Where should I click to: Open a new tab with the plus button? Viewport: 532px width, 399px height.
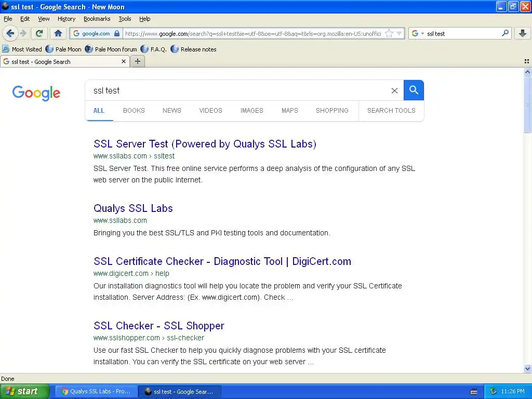(x=137, y=61)
